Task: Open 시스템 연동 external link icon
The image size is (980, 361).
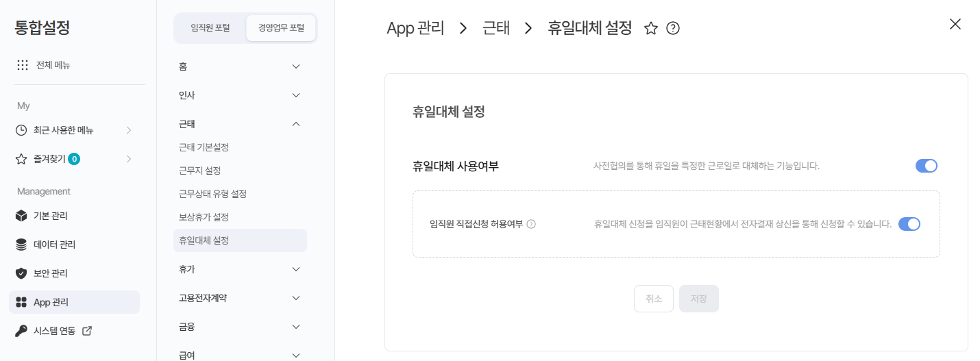Action: click(86, 331)
